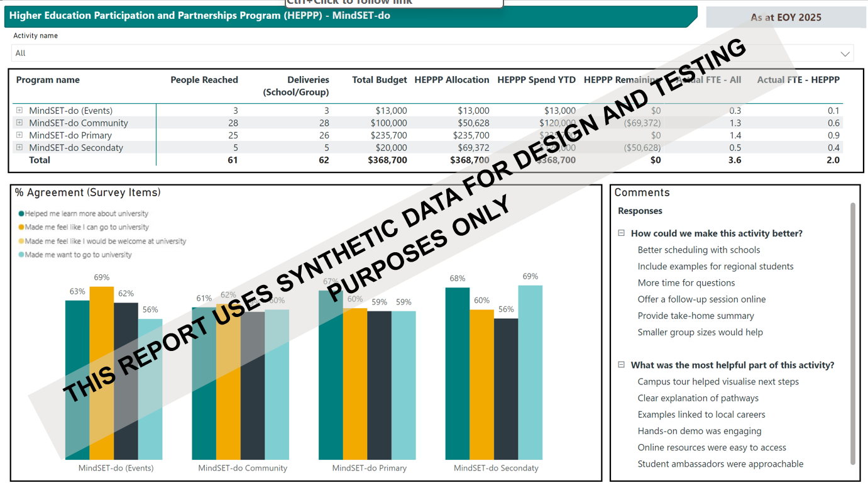Expand the MindSET-do (Events) row
The height and width of the screenshot is (490, 868).
click(x=19, y=111)
